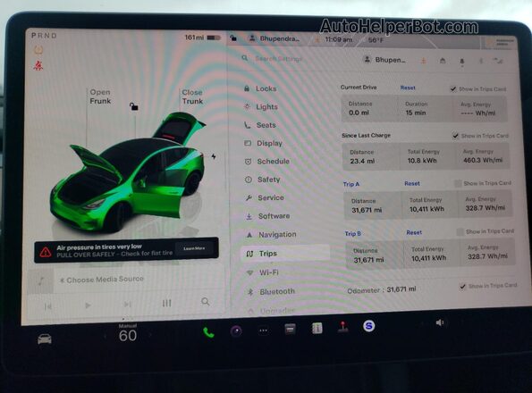532x393 pixels.
Task: Increase cabin temperature with right arrow
Action: [x=150, y=335]
